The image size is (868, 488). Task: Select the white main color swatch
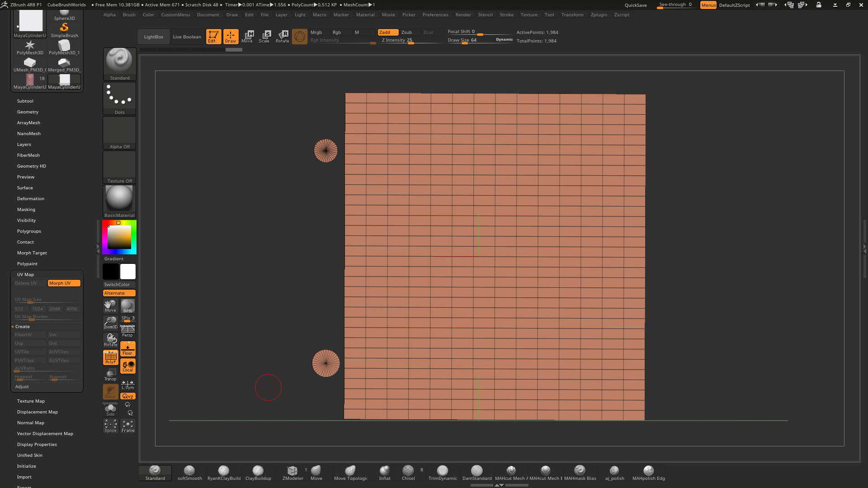[x=128, y=272]
